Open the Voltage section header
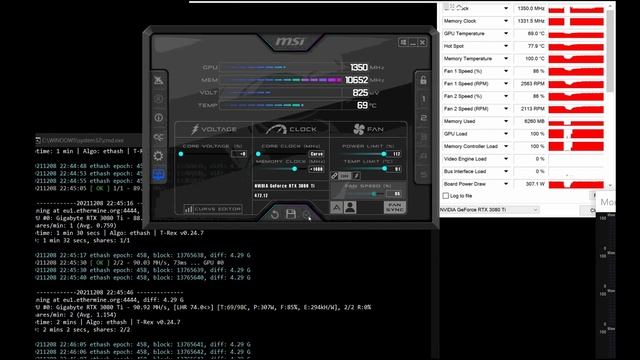The width and height of the screenshot is (640, 360). [x=213, y=129]
